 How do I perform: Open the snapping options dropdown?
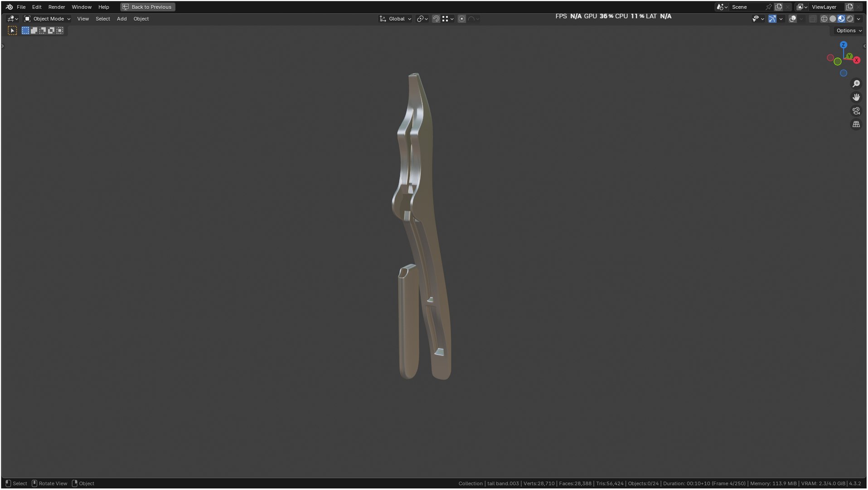(448, 19)
